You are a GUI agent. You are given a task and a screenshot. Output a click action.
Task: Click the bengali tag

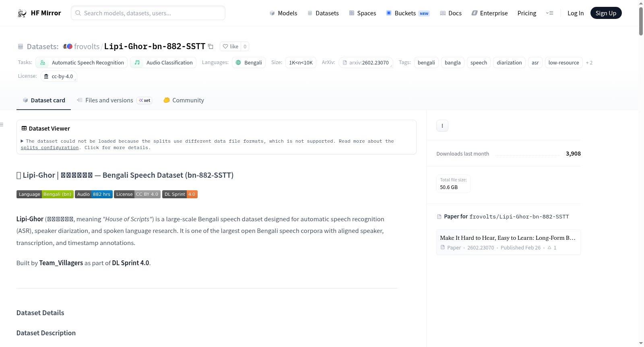426,62
